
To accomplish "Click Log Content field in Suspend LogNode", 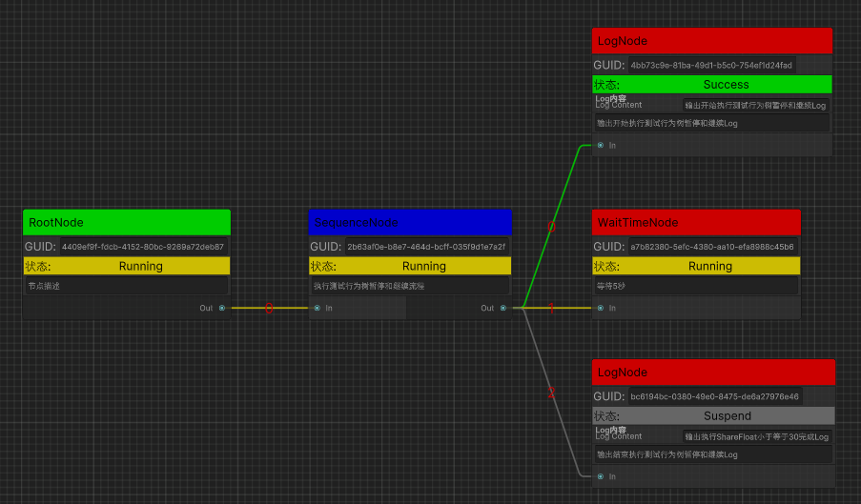I will click(756, 436).
